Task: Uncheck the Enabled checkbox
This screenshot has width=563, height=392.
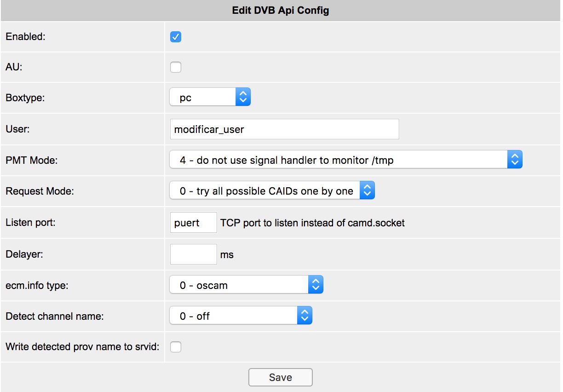Action: [176, 37]
